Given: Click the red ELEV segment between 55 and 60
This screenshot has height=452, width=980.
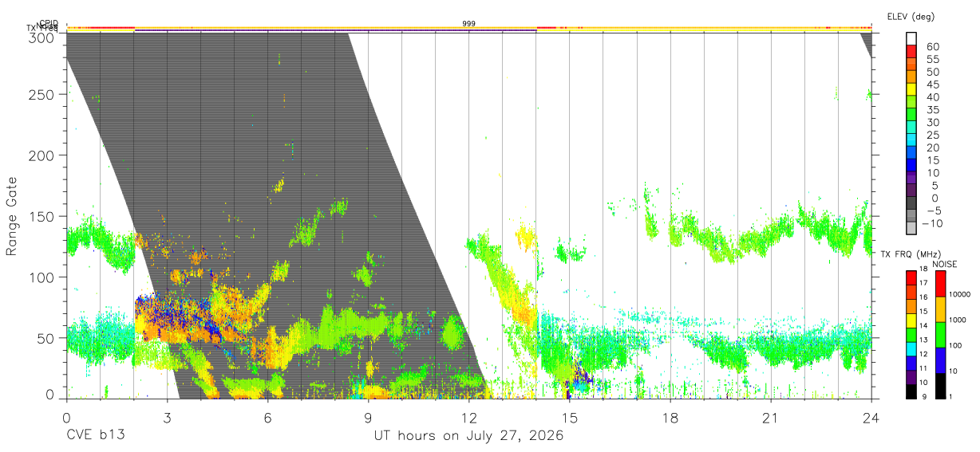Looking at the screenshot, I should tap(911, 53).
